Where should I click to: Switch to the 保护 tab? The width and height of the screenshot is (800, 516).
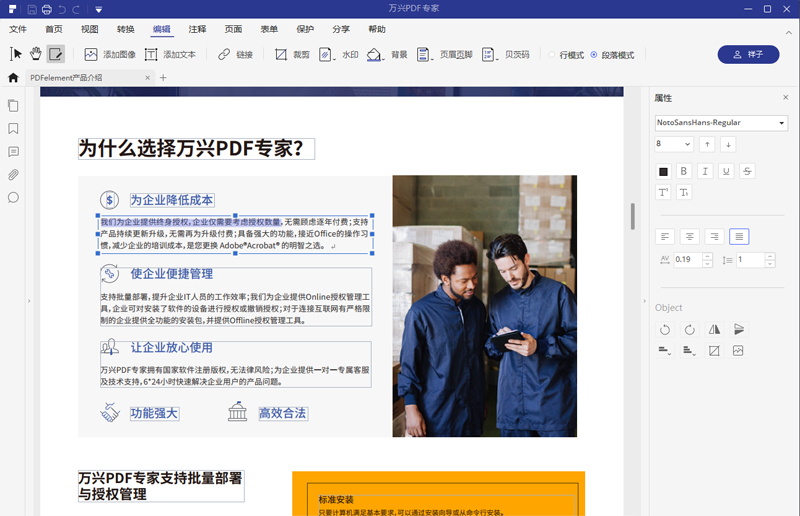pos(305,29)
